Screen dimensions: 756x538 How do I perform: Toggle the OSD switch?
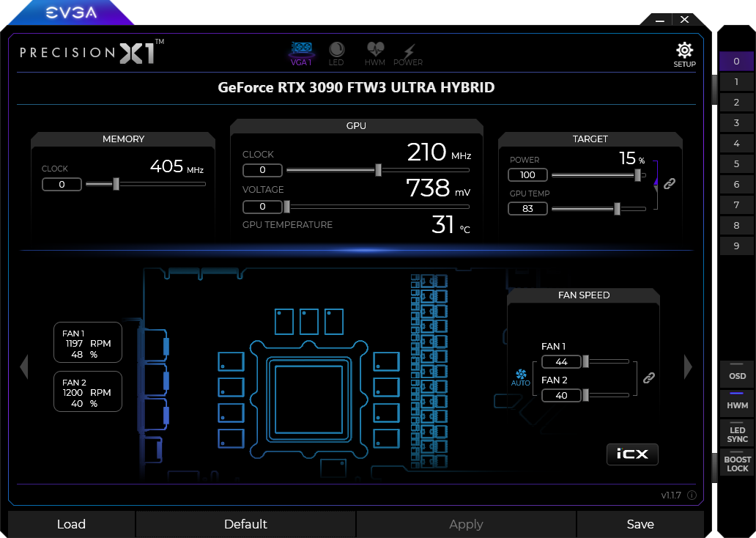pos(737,373)
